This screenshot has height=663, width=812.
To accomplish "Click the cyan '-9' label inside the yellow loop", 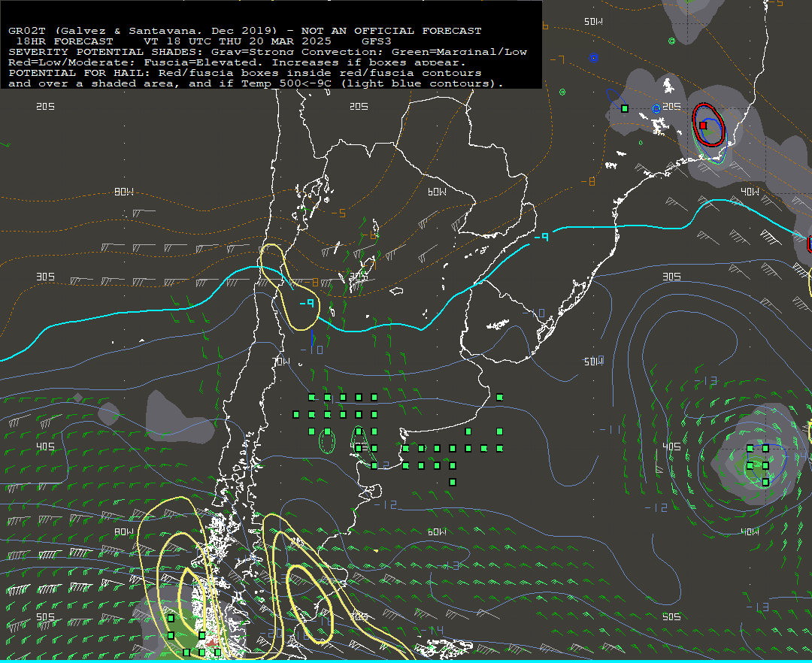I will pyautogui.click(x=307, y=303).
